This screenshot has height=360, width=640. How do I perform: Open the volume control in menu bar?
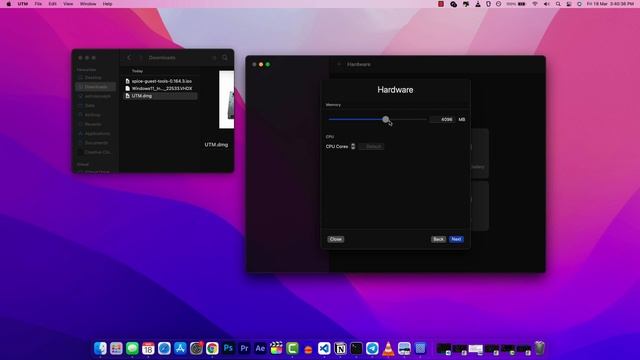(547, 4)
